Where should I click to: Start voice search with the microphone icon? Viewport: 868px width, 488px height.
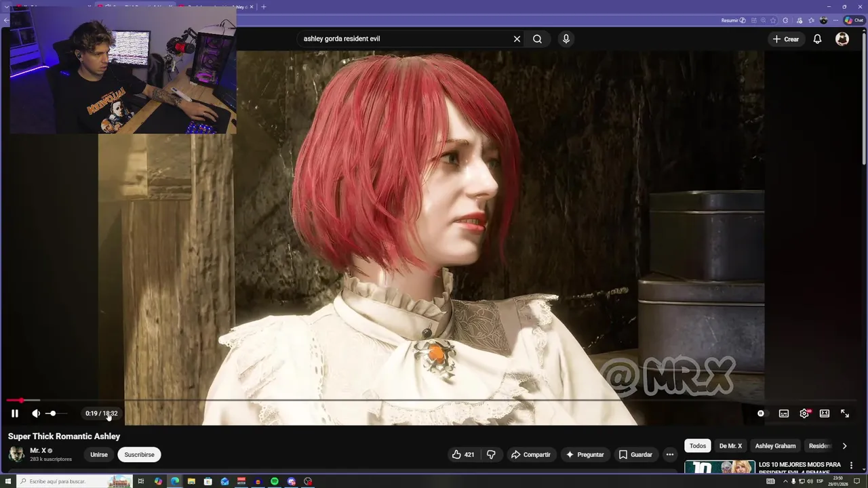[x=566, y=39]
